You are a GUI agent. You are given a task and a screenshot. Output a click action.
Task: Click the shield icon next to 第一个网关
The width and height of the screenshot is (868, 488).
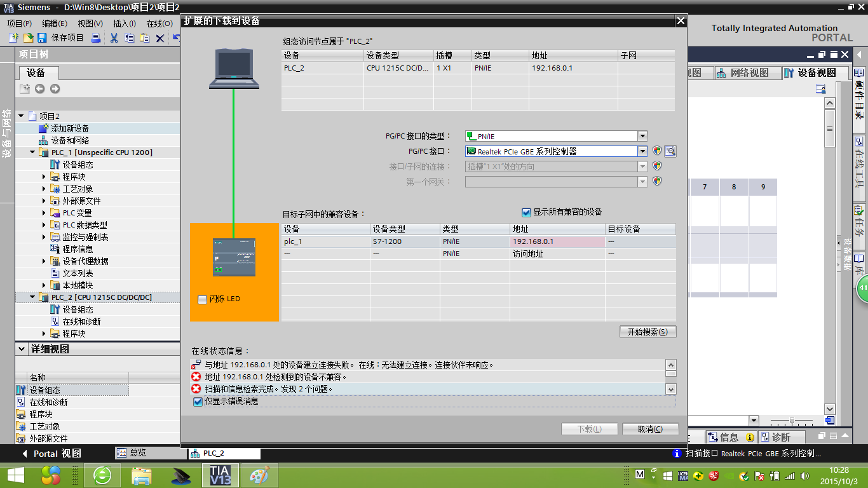[x=657, y=182]
